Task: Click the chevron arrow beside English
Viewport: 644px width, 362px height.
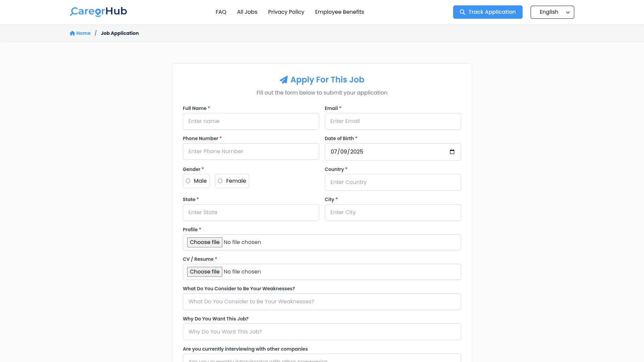Action: (x=568, y=12)
